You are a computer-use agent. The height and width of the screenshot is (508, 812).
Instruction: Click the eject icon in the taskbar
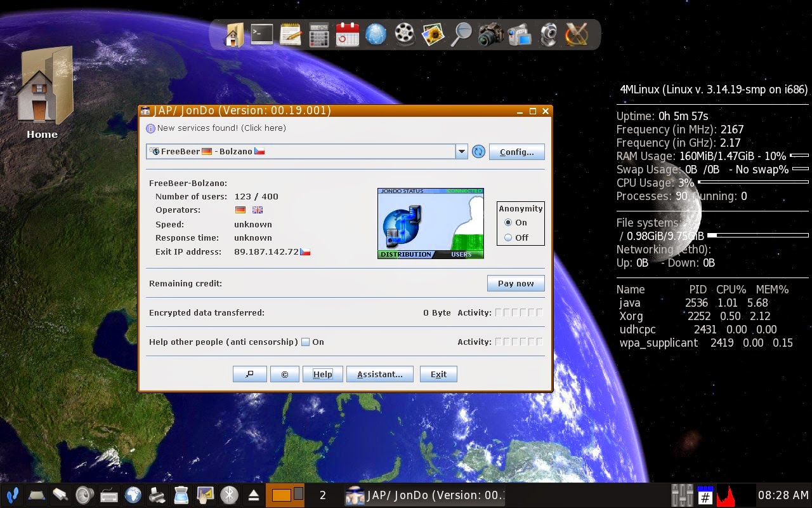tap(254, 495)
